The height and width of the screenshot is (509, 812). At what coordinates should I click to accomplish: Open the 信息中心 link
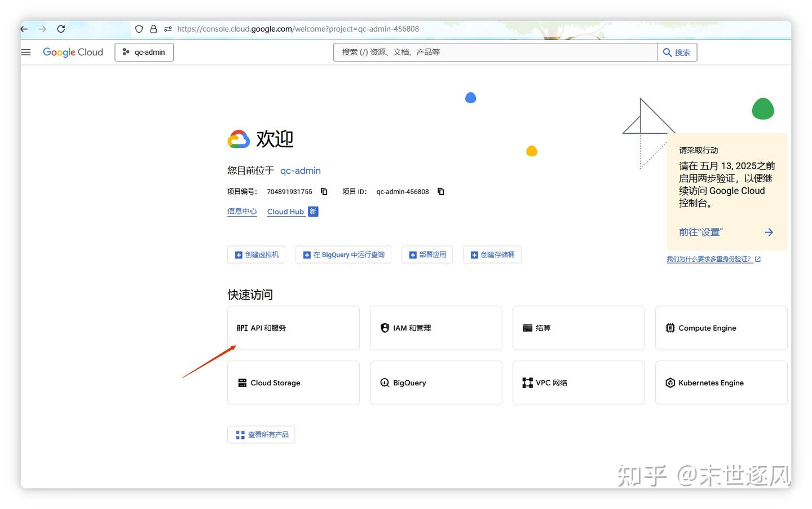click(x=242, y=211)
